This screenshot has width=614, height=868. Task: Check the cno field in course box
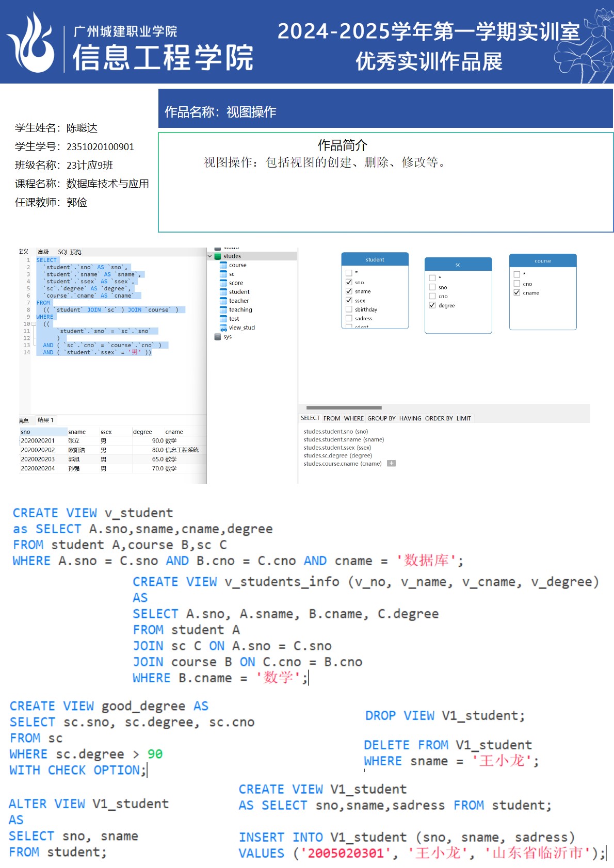coord(516,284)
